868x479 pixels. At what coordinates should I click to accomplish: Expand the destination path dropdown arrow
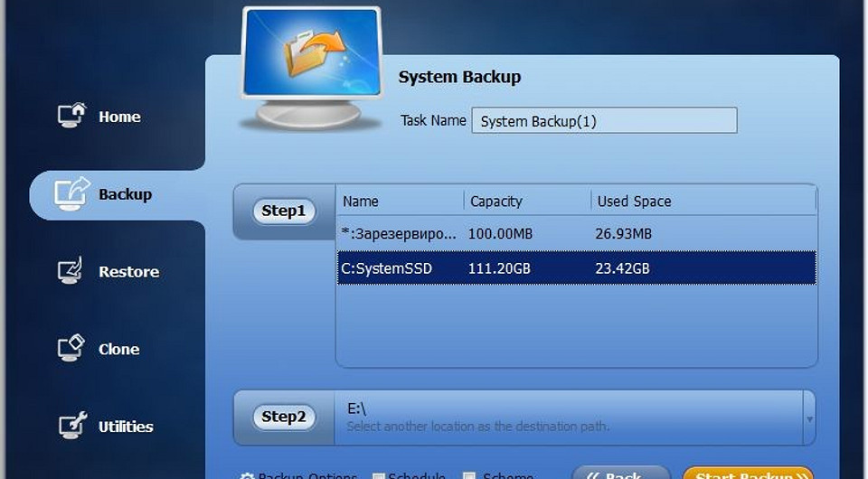pyautogui.click(x=809, y=419)
